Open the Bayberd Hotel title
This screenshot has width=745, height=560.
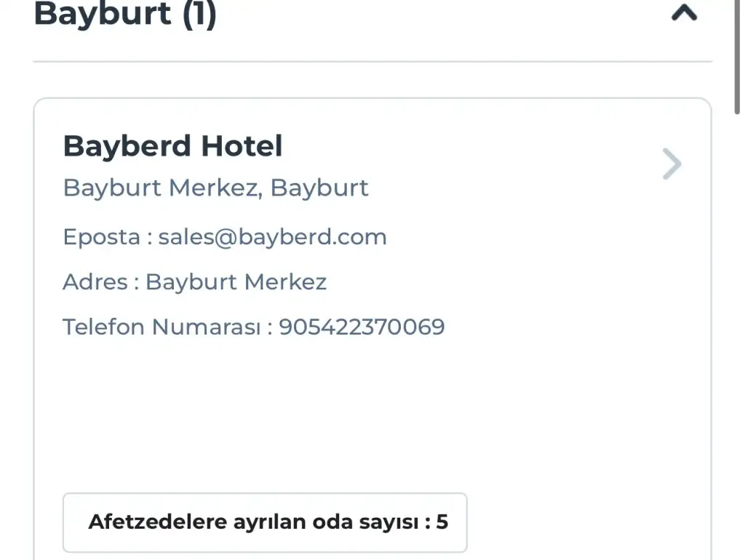click(x=172, y=146)
